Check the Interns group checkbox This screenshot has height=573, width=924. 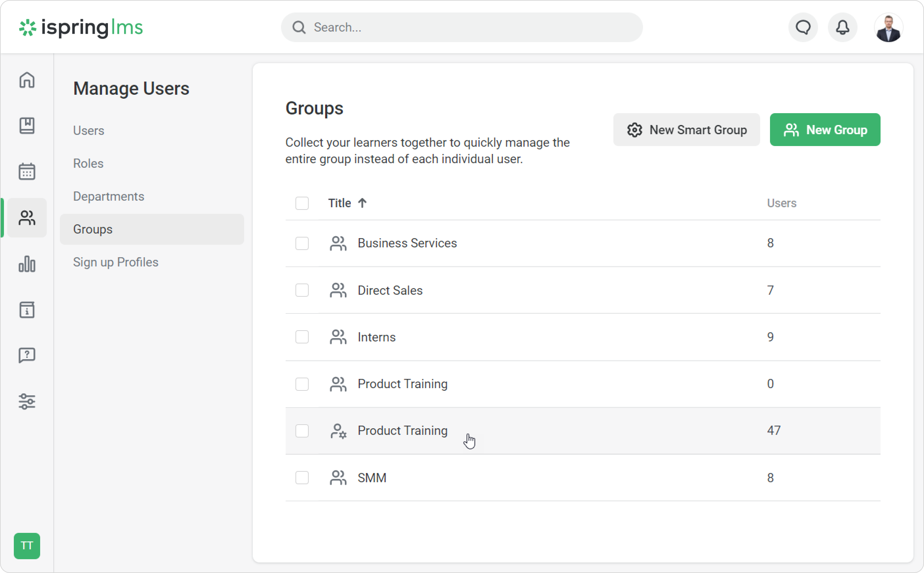(x=302, y=337)
